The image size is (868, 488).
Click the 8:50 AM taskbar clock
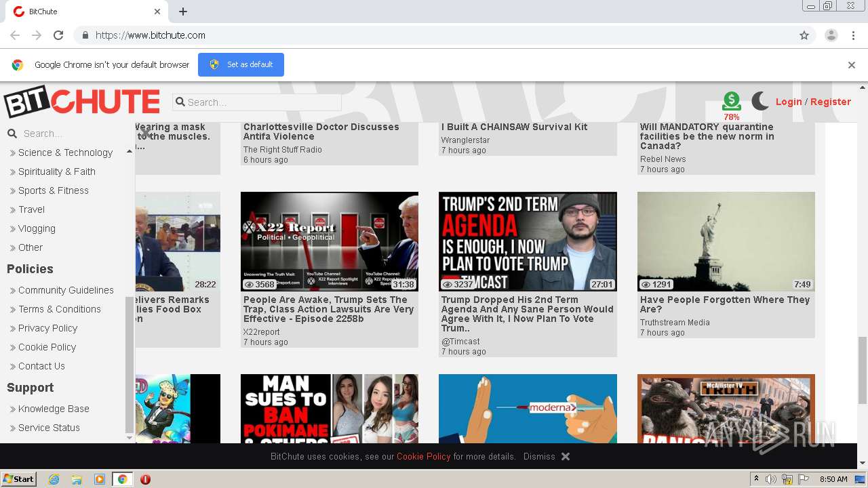pos(833,479)
